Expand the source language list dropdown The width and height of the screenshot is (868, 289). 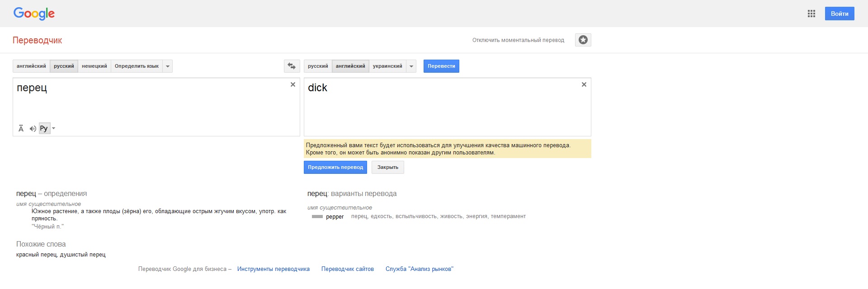point(168,66)
